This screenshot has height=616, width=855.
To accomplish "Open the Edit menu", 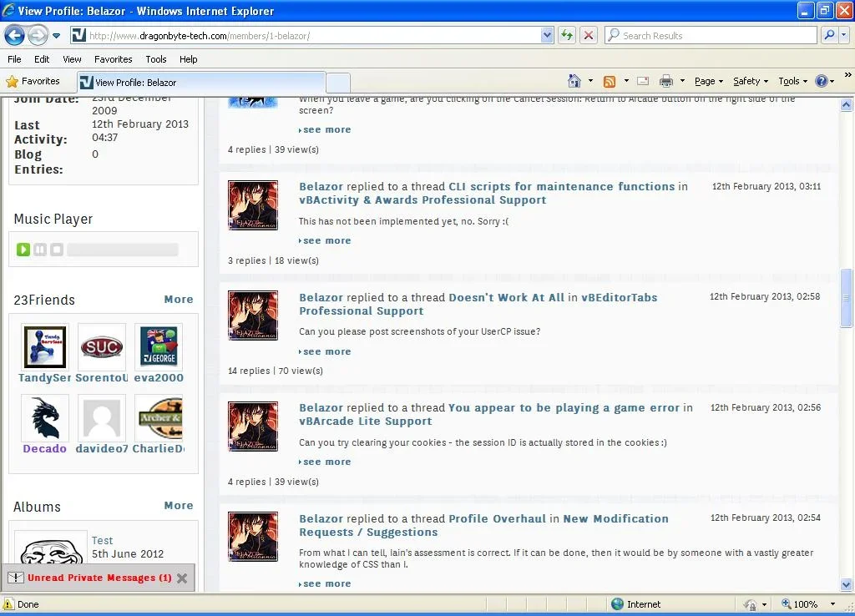I will [x=42, y=59].
